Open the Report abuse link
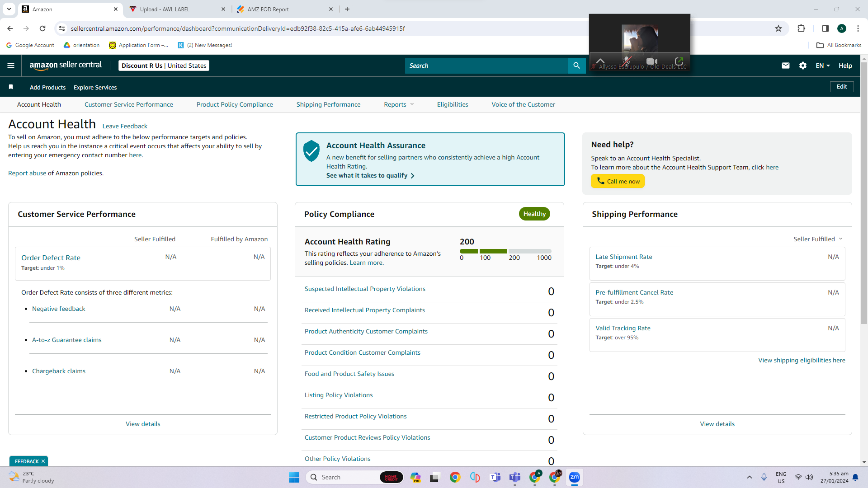This screenshot has height=488, width=868. coord(27,173)
